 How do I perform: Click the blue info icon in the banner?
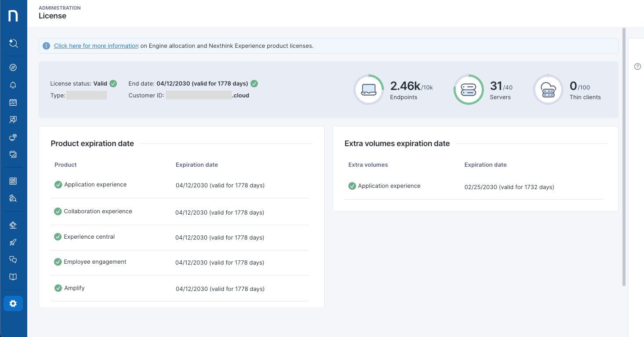point(46,46)
